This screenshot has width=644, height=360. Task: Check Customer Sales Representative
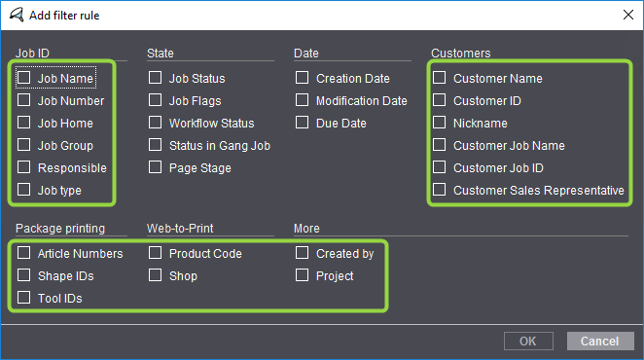pos(439,190)
